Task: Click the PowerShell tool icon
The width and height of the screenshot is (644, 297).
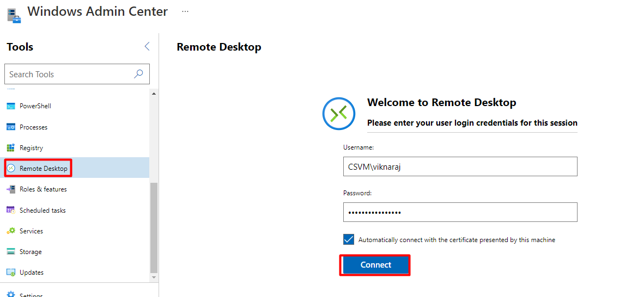Action: [x=11, y=106]
